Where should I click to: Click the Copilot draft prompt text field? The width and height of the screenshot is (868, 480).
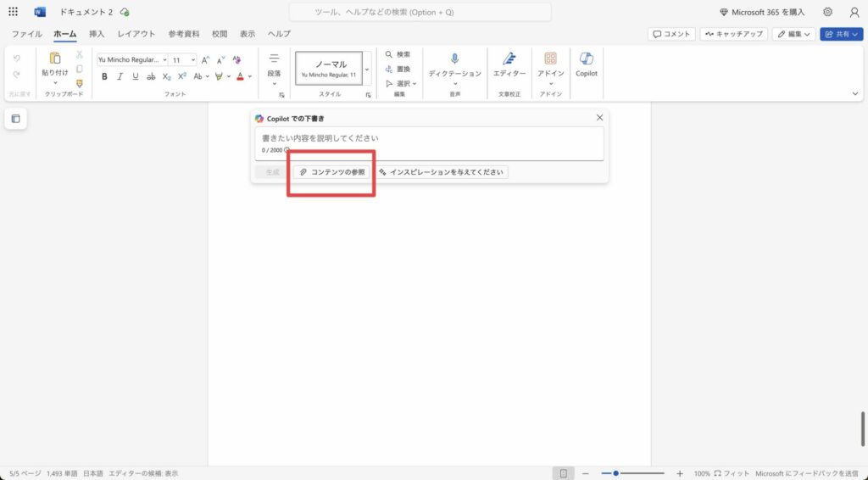point(429,138)
